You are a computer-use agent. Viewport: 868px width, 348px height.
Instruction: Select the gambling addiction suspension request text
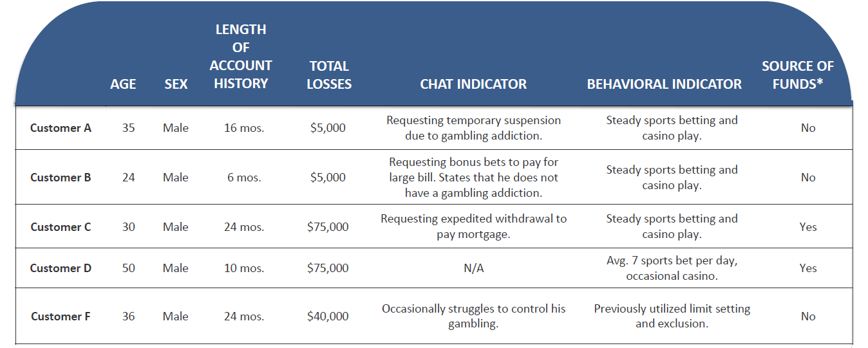click(473, 128)
